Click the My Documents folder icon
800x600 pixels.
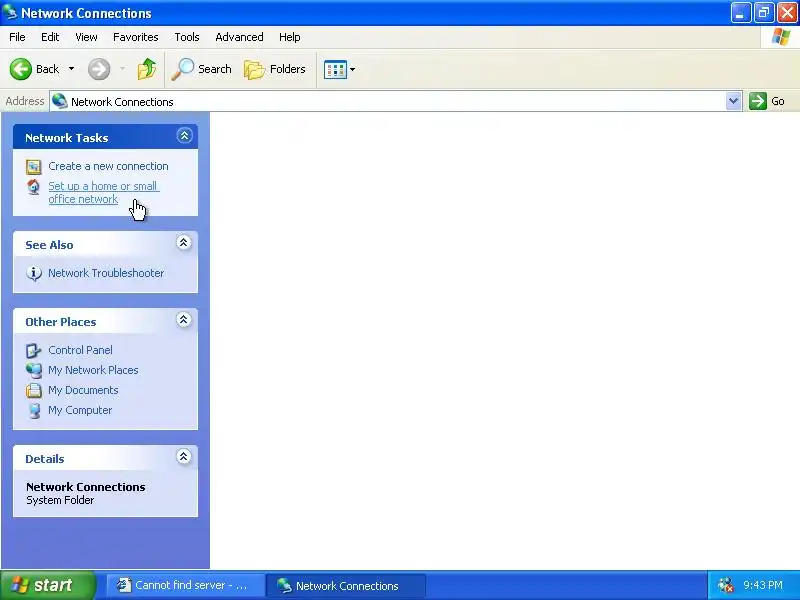34,390
